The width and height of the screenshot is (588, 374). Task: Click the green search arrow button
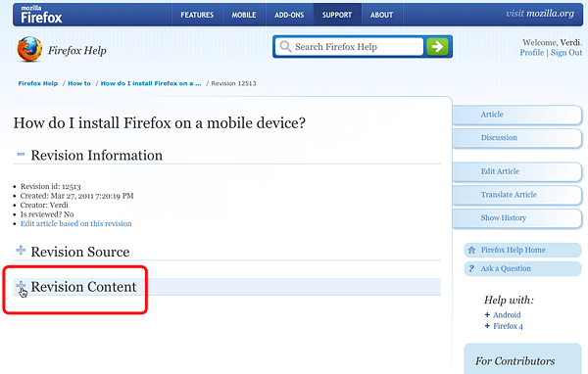437,47
